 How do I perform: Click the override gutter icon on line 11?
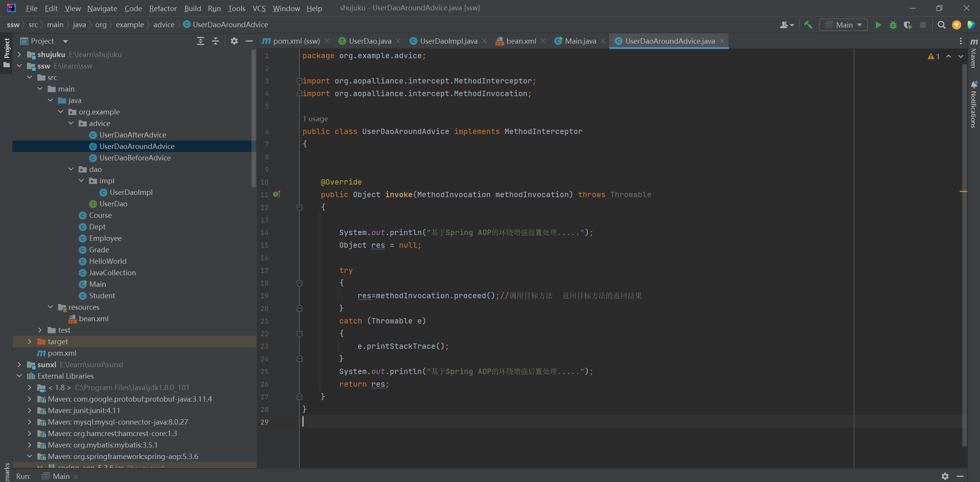(x=277, y=194)
